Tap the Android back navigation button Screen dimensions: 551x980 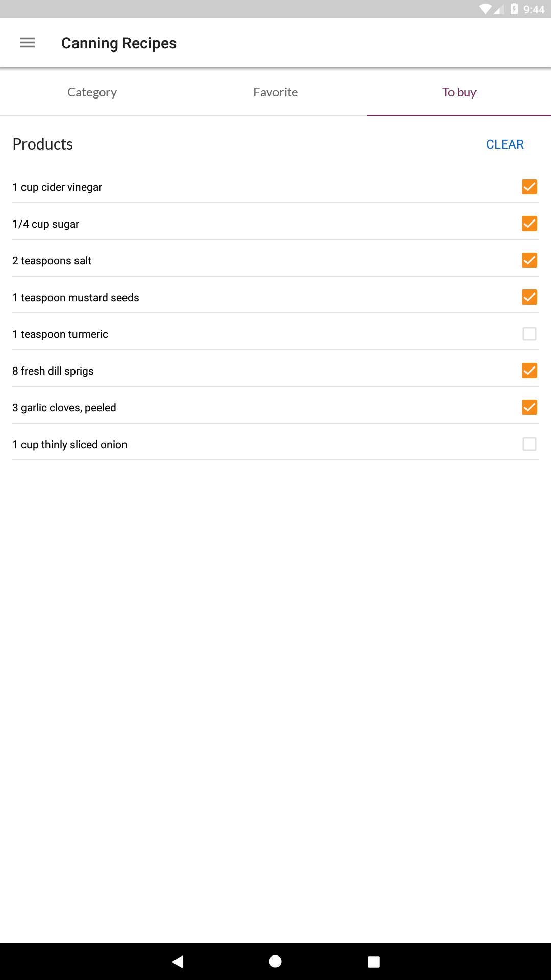coord(178,962)
